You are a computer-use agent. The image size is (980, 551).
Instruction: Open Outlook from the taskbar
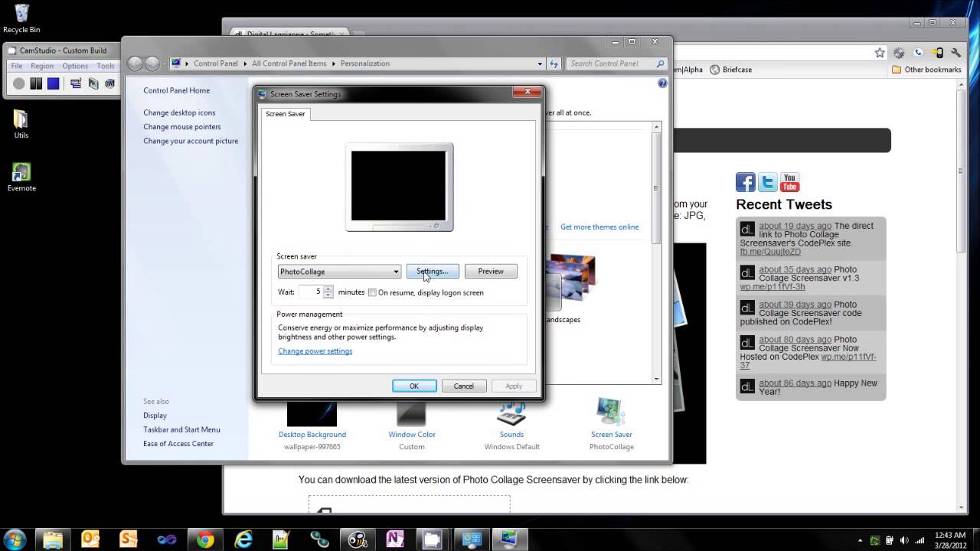click(90, 540)
